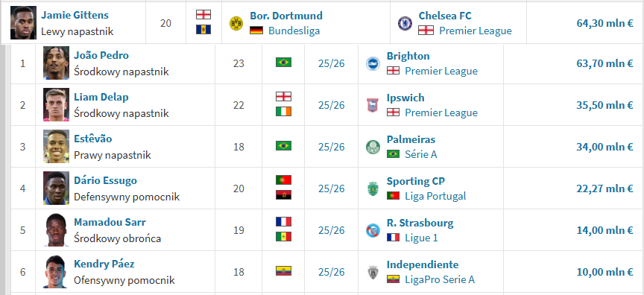Image resolution: width=644 pixels, height=295 pixels.
Task: Click the Borussia Dortmund club crest
Action: (x=236, y=23)
